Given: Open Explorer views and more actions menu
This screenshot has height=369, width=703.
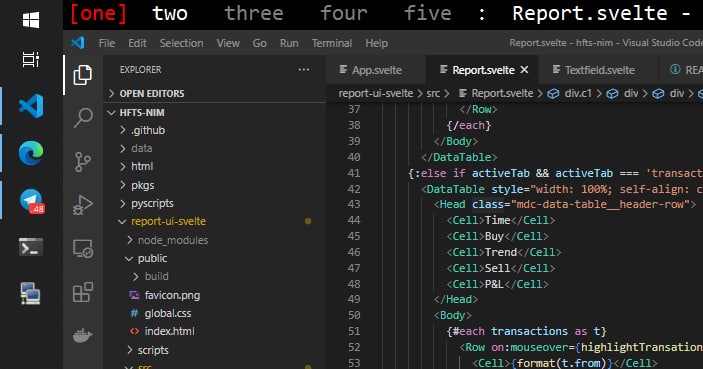Looking at the screenshot, I should coord(304,69).
